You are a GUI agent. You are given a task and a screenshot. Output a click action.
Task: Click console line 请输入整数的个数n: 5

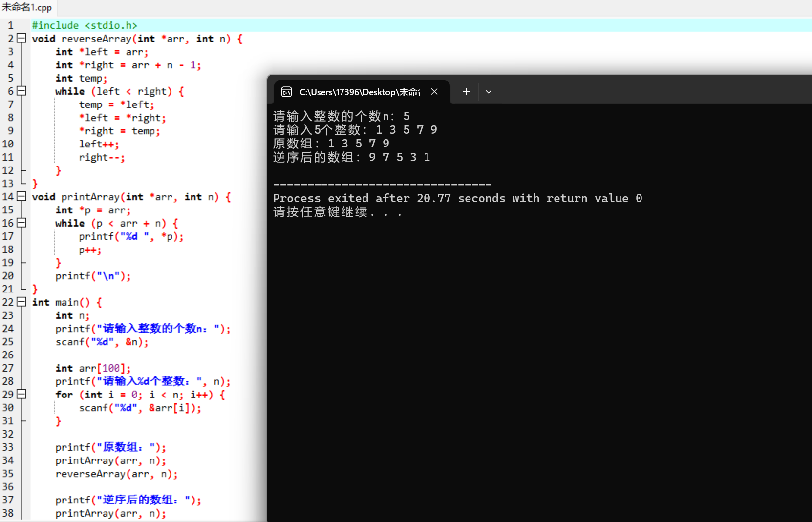pyautogui.click(x=341, y=116)
